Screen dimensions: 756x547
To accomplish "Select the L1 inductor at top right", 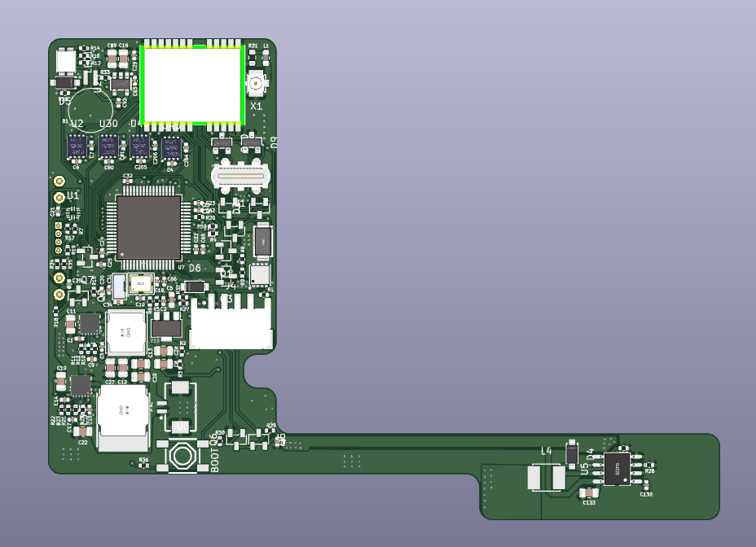I will point(266,58).
